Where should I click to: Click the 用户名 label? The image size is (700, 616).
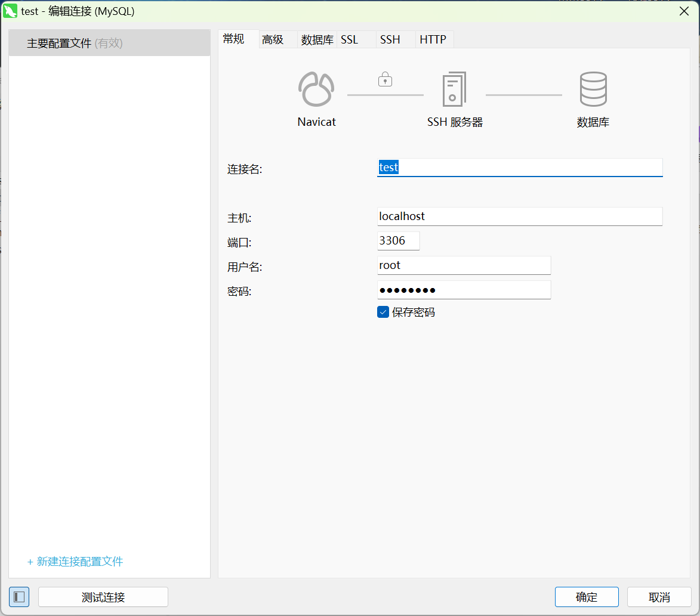coord(245,267)
